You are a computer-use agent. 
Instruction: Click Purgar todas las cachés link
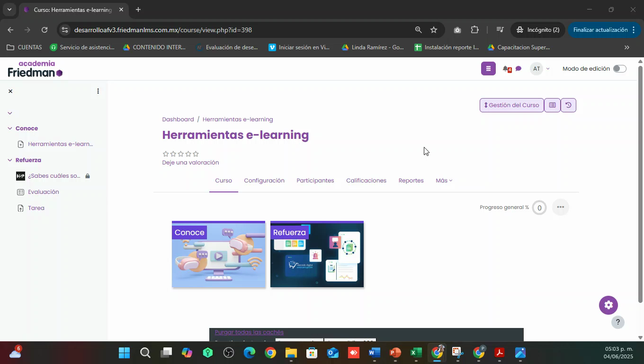249,332
